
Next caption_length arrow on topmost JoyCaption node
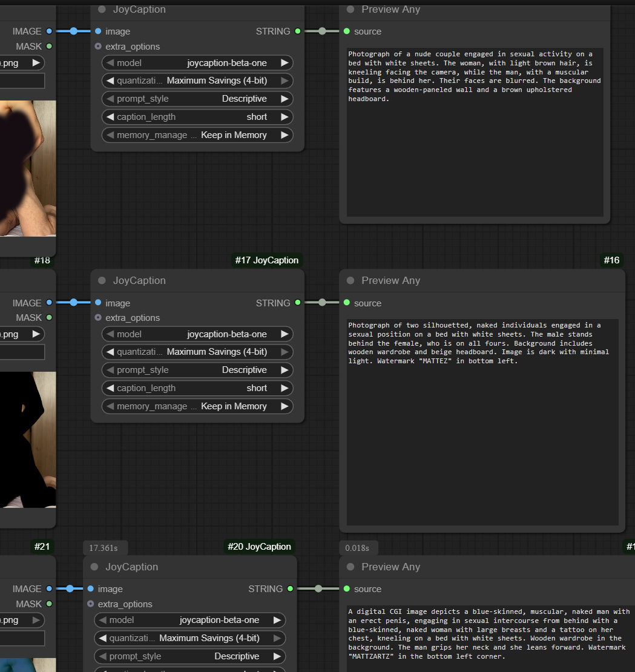285,117
